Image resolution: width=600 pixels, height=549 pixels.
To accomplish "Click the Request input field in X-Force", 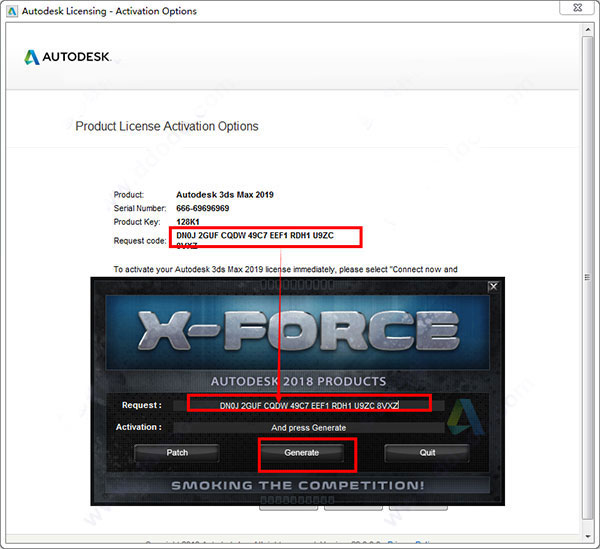I will [309, 406].
